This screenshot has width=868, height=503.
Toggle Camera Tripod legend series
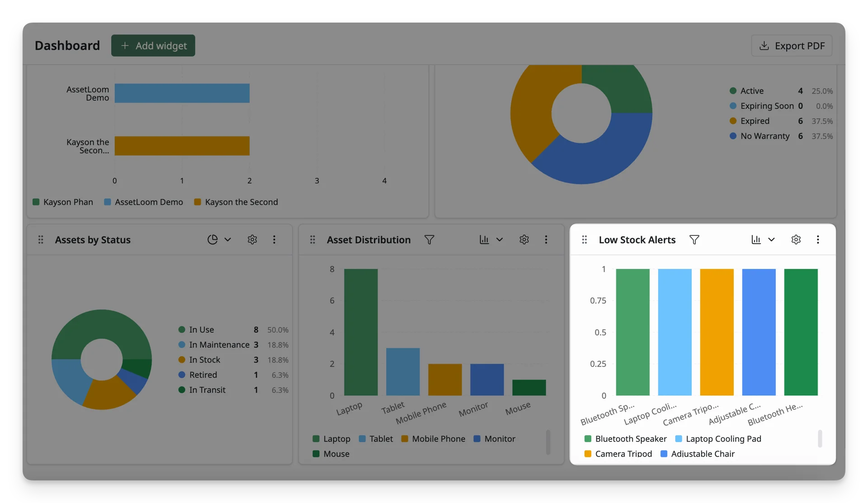[x=618, y=454]
